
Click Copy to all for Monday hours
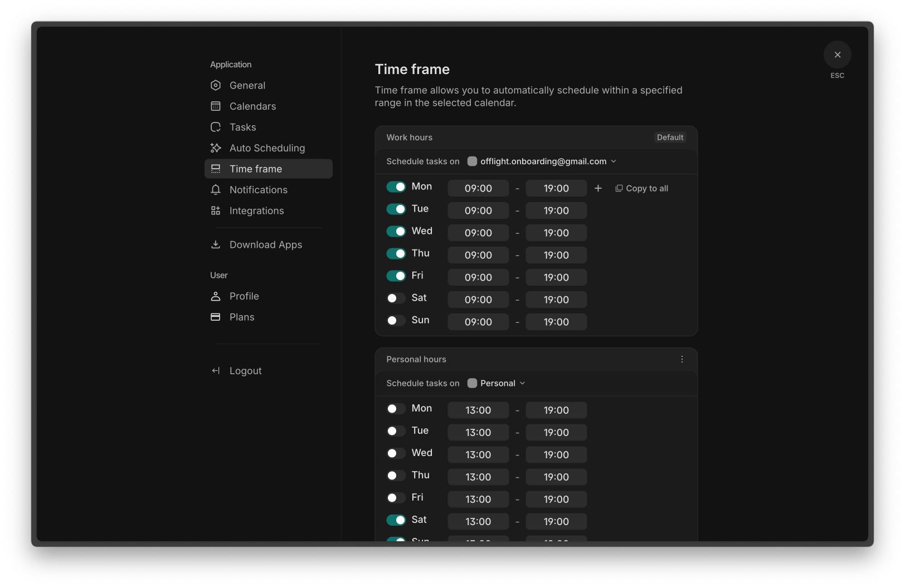[x=641, y=188]
